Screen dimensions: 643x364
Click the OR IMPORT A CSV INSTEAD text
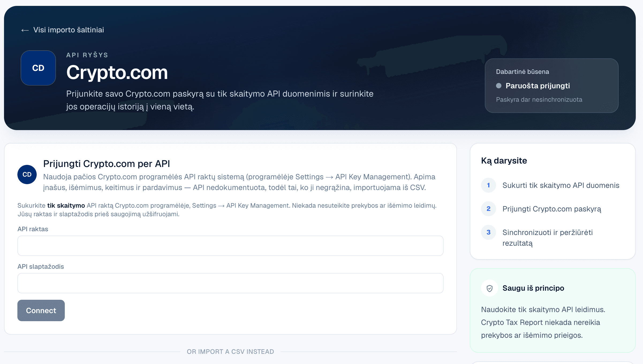click(230, 352)
